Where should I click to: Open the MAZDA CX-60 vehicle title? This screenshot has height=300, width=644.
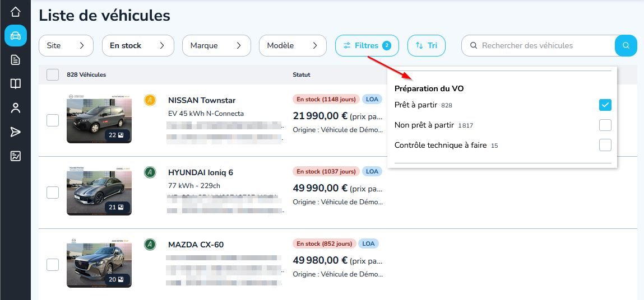196,245
